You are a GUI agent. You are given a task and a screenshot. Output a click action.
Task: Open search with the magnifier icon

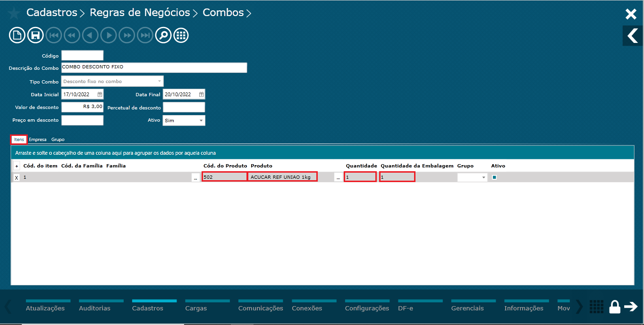point(163,35)
